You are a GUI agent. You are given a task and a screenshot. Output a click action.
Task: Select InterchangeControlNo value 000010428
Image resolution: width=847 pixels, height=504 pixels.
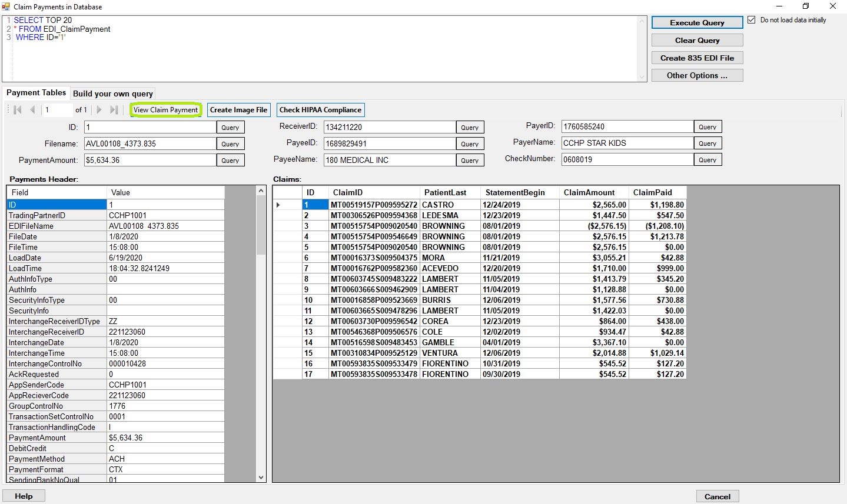coord(165,363)
